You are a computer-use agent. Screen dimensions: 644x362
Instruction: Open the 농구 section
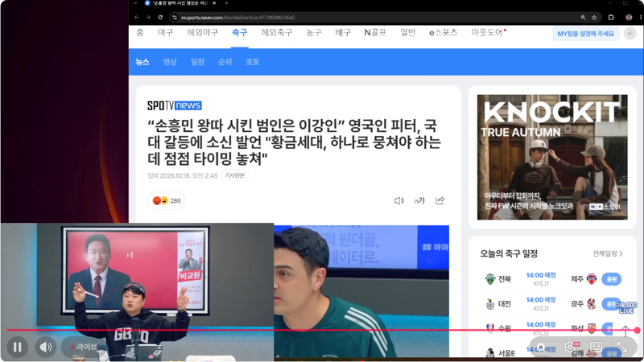(x=314, y=32)
